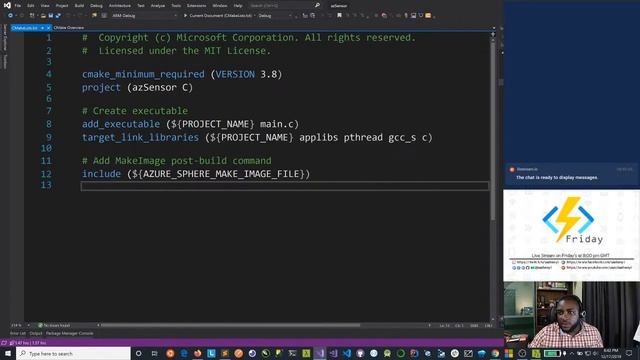Click the Navigate Backward toolbar icon
Screen dimensions: 640x360
pos(10,16)
